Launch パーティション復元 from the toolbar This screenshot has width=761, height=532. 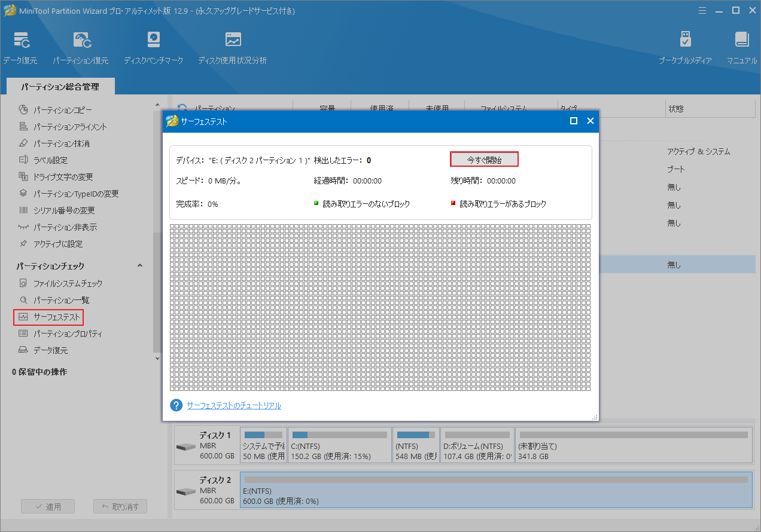(x=81, y=48)
